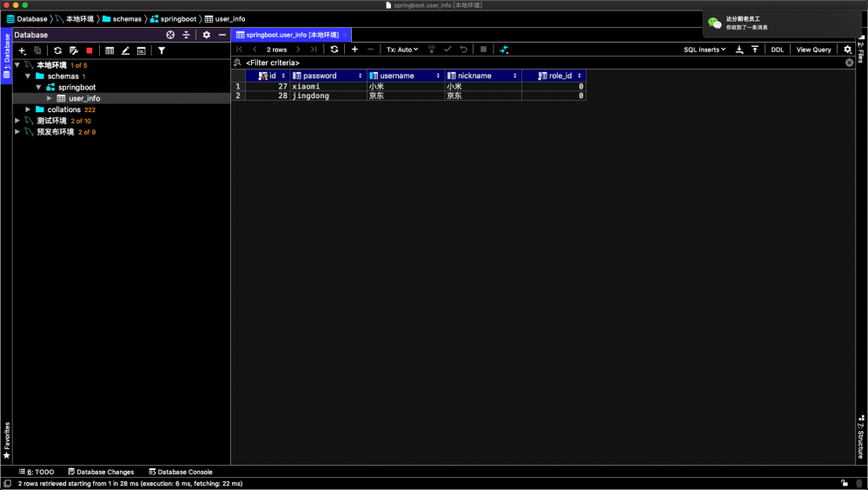Click the Filter criteria input field
Viewport: 868px width, 490px height.
(x=542, y=63)
